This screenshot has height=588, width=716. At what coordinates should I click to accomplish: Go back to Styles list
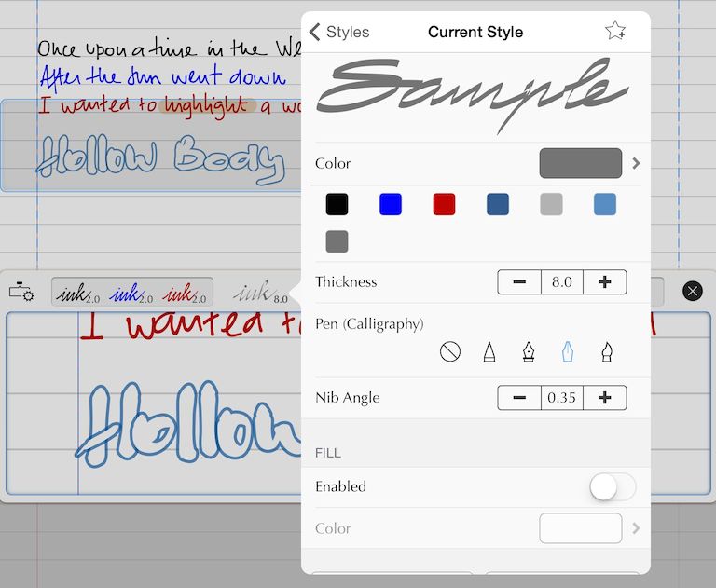point(339,32)
